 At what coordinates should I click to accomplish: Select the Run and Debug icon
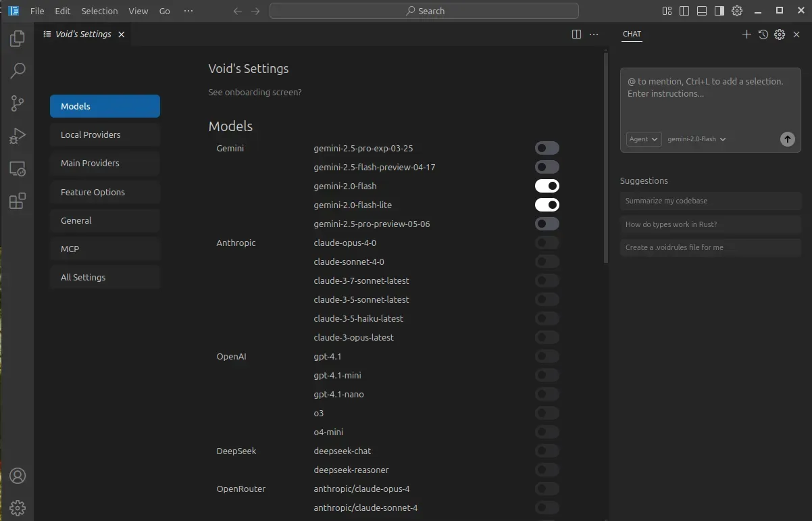tap(17, 136)
